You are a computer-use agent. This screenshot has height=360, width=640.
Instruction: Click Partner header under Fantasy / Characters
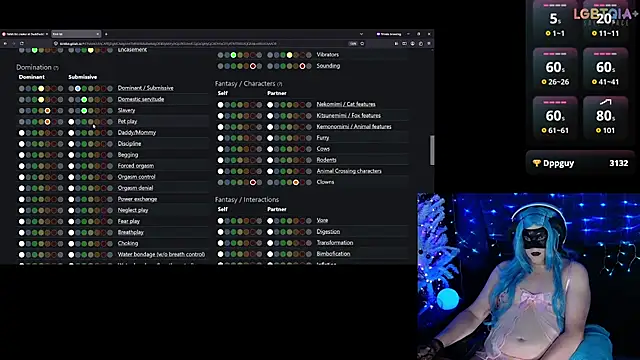coord(277,93)
